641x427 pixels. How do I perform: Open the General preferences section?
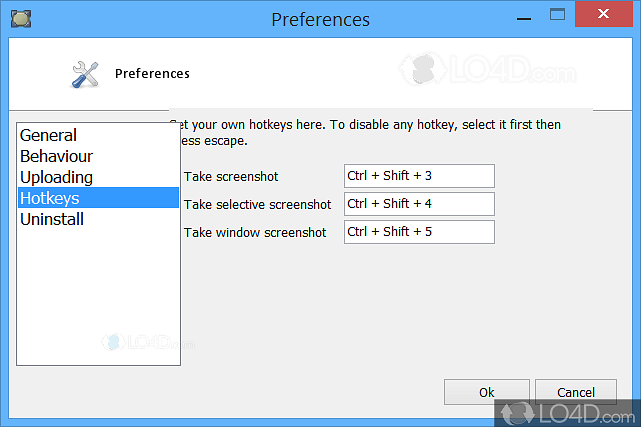(98, 135)
